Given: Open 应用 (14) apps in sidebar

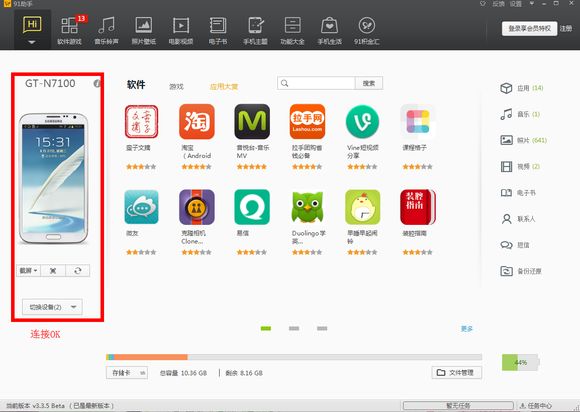Looking at the screenshot, I should pyautogui.click(x=522, y=88).
